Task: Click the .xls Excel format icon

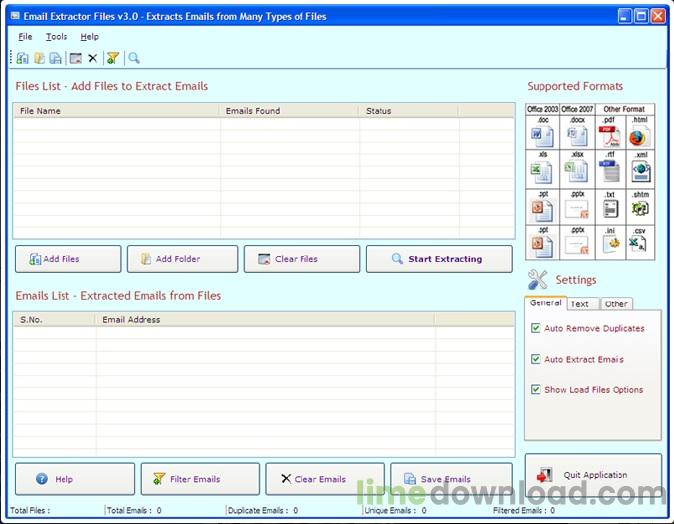Action: 541,172
